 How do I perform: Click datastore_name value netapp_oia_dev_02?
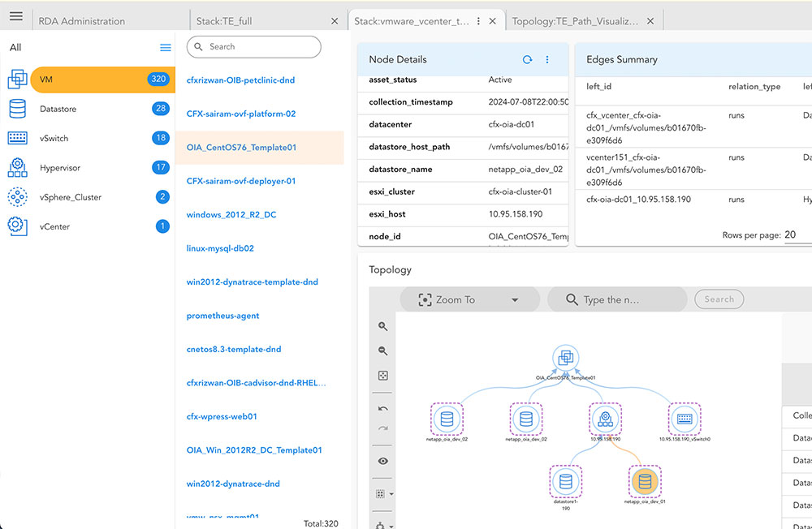click(525, 170)
